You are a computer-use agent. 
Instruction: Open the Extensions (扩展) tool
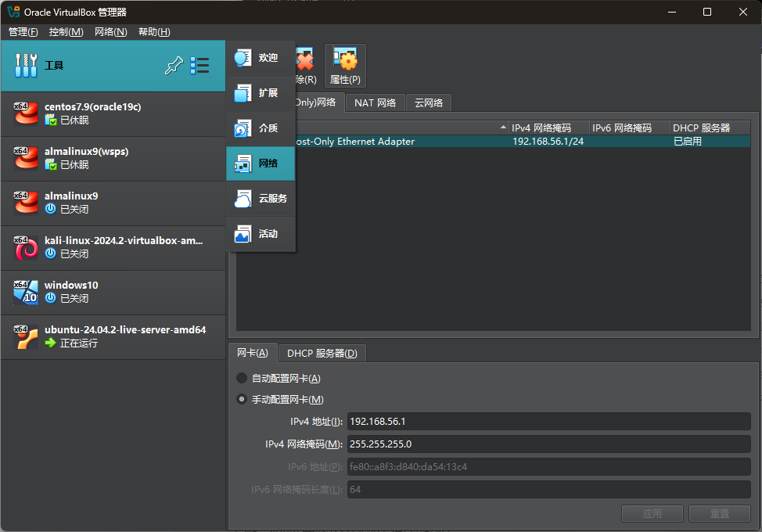[x=261, y=93]
